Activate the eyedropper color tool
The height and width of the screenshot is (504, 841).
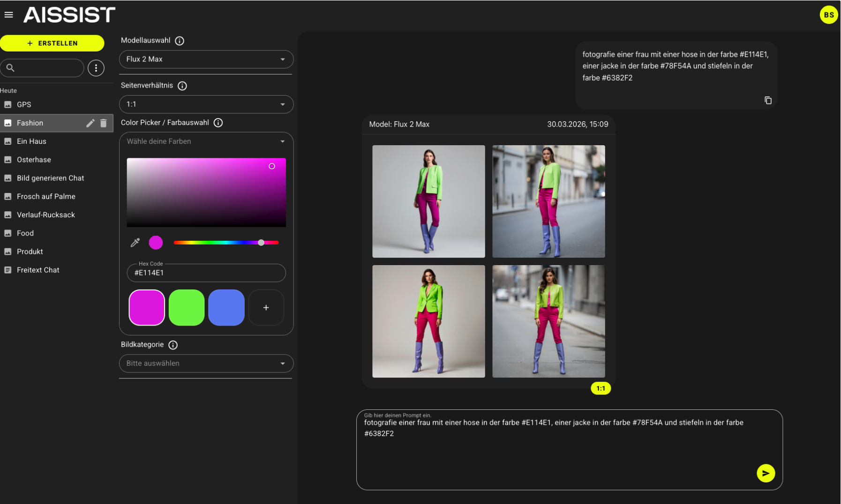pyautogui.click(x=135, y=243)
